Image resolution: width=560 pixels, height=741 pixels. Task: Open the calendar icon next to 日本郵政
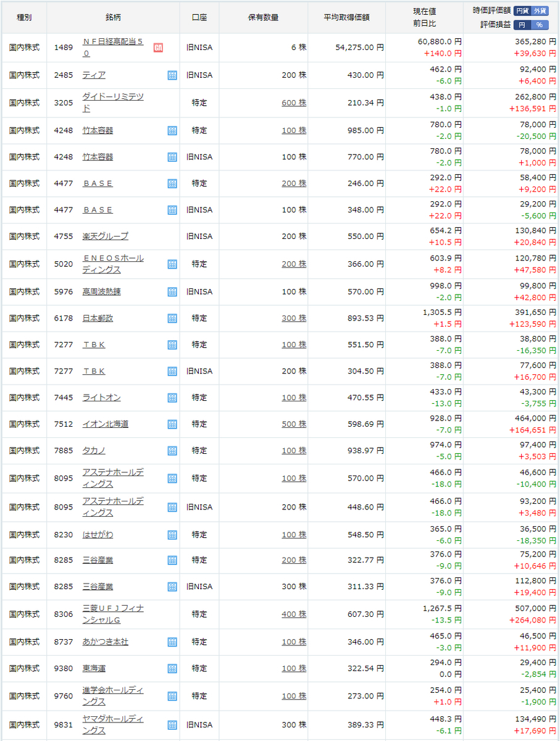(x=172, y=318)
